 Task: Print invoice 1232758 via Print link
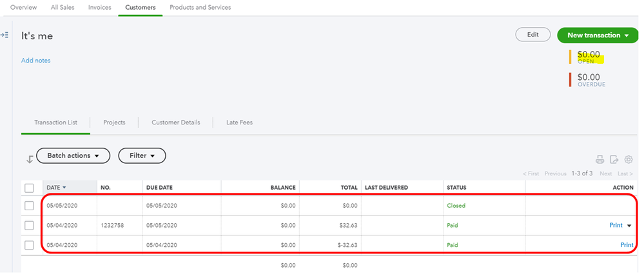coord(616,225)
